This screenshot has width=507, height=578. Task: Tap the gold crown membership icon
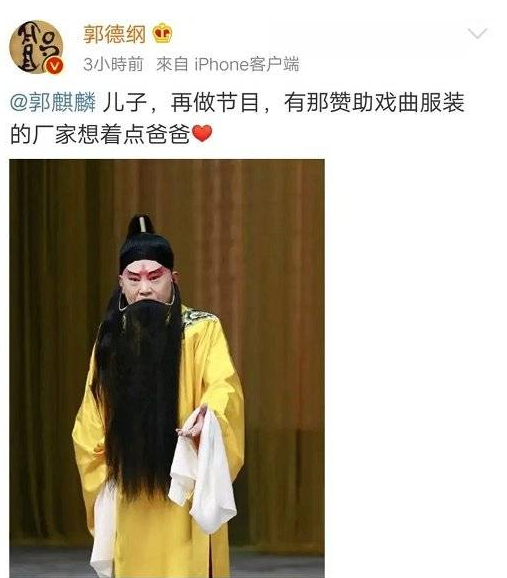(x=163, y=33)
